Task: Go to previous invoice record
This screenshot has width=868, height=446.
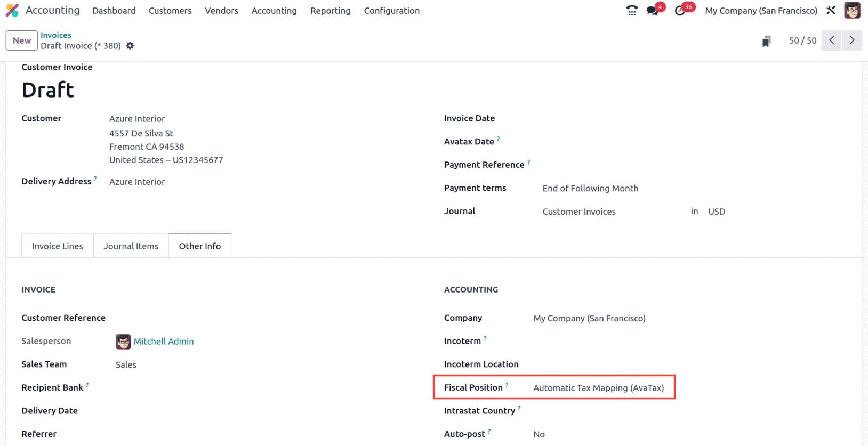Action: coord(832,40)
